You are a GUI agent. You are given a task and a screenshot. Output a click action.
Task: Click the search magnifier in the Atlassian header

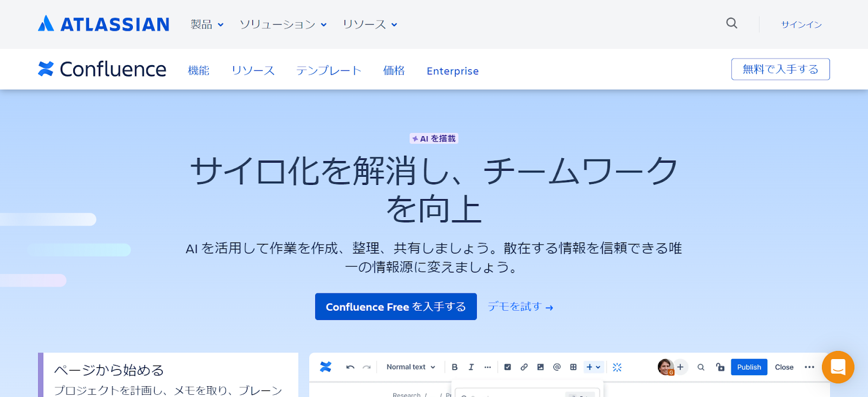coord(731,23)
